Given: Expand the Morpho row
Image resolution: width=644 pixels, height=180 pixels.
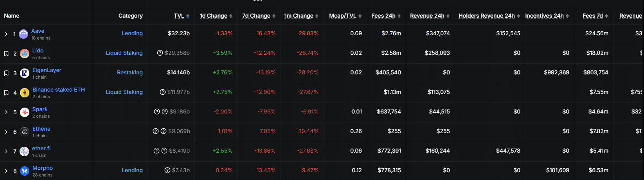Looking at the screenshot, I should point(6,171).
